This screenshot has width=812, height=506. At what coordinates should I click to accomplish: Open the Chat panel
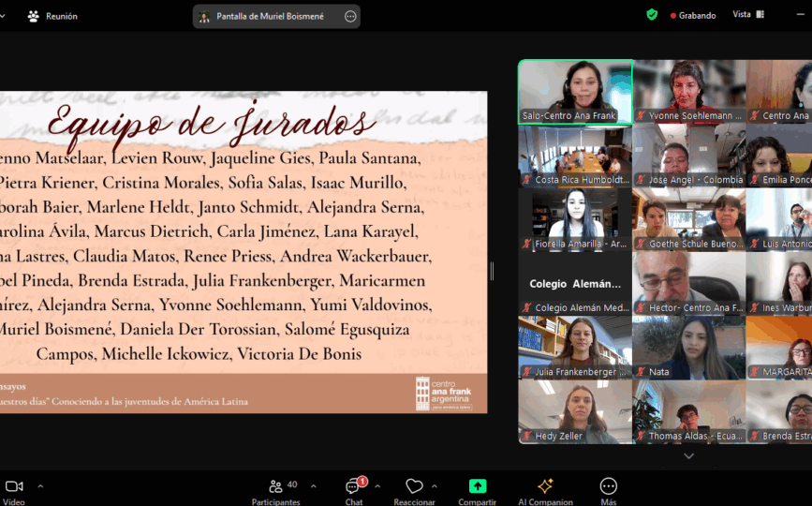(x=353, y=487)
